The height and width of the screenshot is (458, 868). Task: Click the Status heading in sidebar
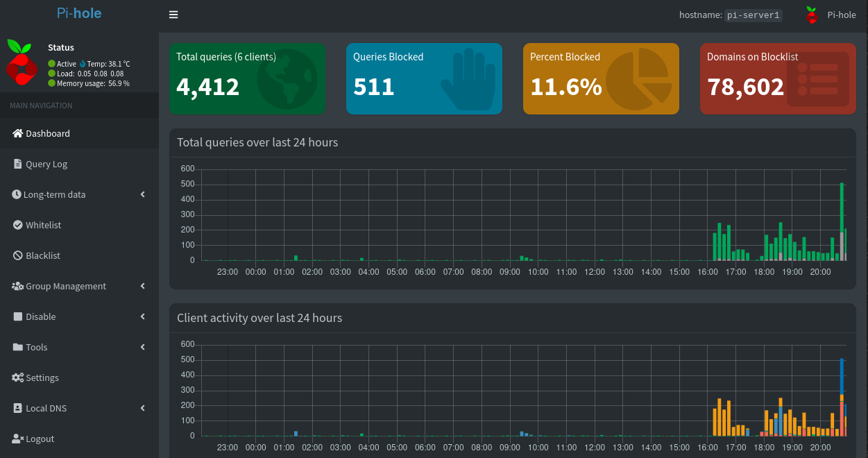(x=61, y=48)
